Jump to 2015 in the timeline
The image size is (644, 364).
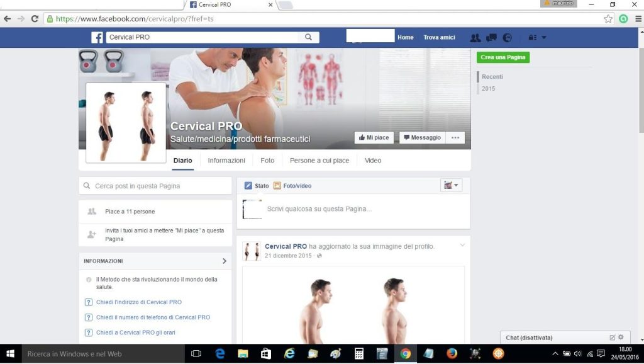click(488, 88)
